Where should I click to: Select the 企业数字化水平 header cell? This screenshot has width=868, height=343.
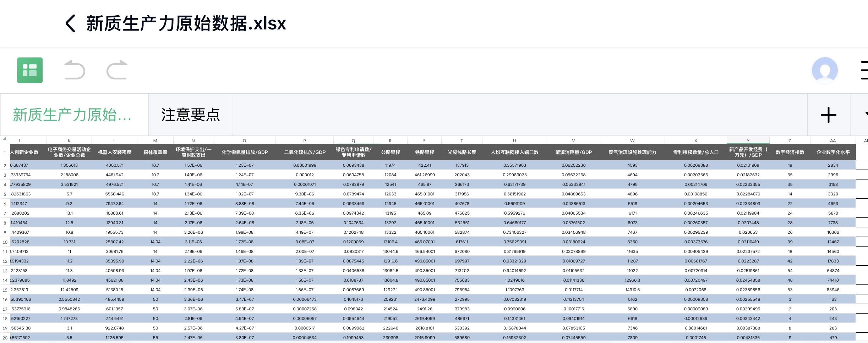(833, 152)
